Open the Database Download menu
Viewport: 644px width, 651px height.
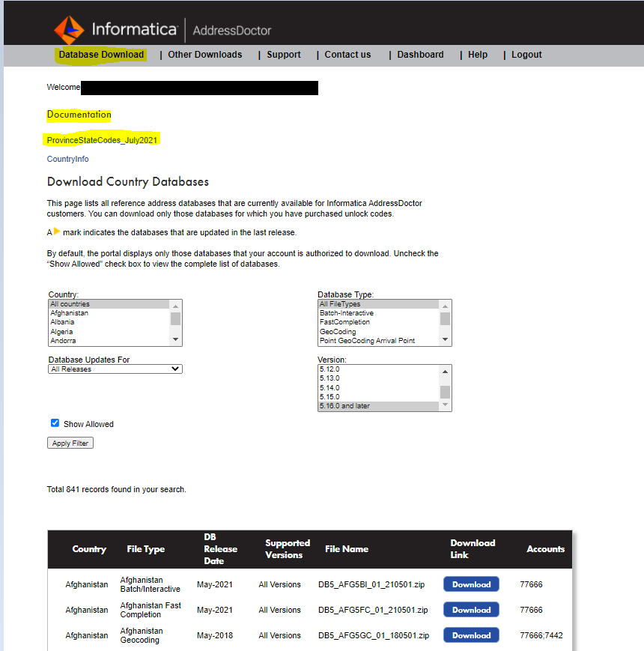click(101, 55)
